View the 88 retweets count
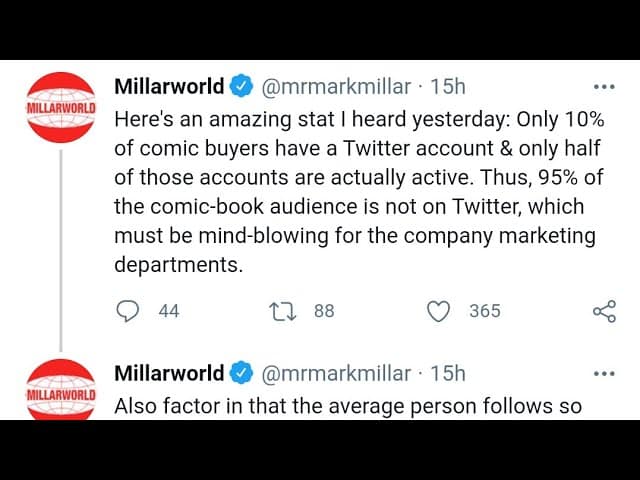This screenshot has width=640, height=480. (x=324, y=311)
